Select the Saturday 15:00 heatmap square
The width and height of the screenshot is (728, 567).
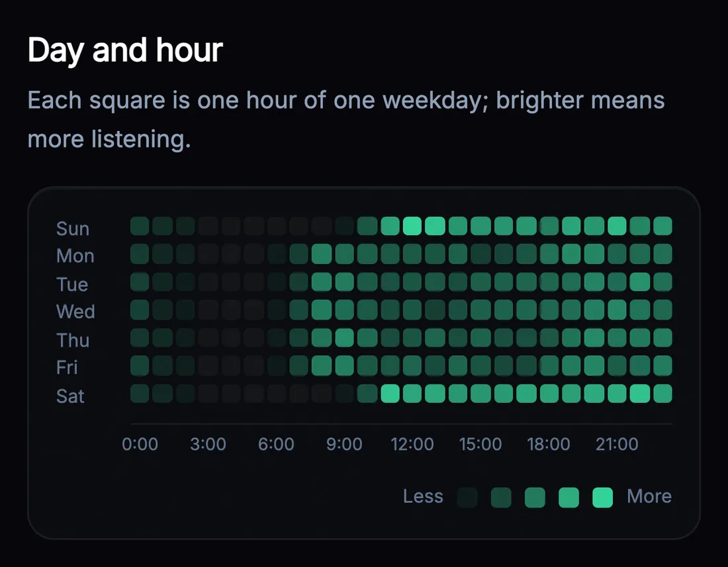pyautogui.click(x=480, y=394)
